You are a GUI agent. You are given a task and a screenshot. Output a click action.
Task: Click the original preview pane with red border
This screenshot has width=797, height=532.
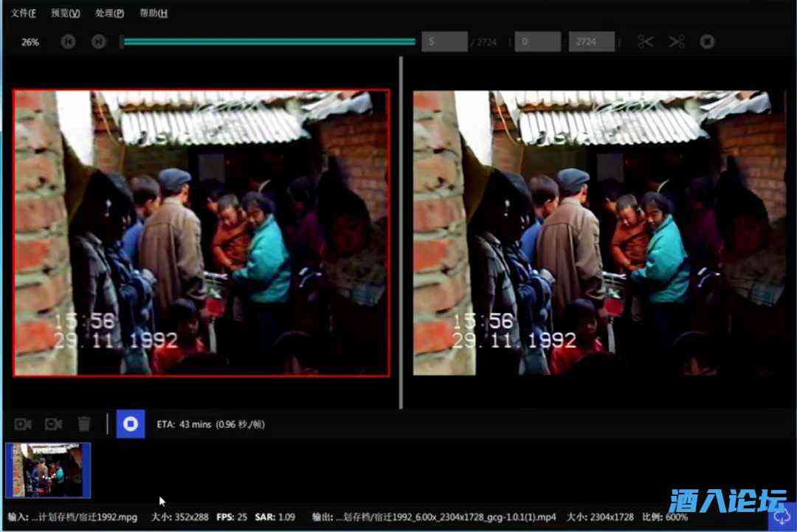[201, 232]
